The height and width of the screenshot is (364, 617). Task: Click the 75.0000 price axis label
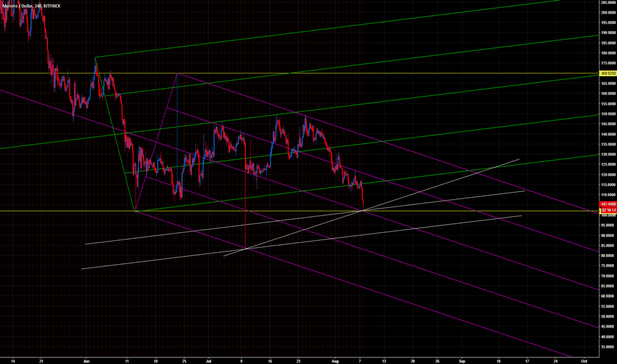click(x=609, y=265)
